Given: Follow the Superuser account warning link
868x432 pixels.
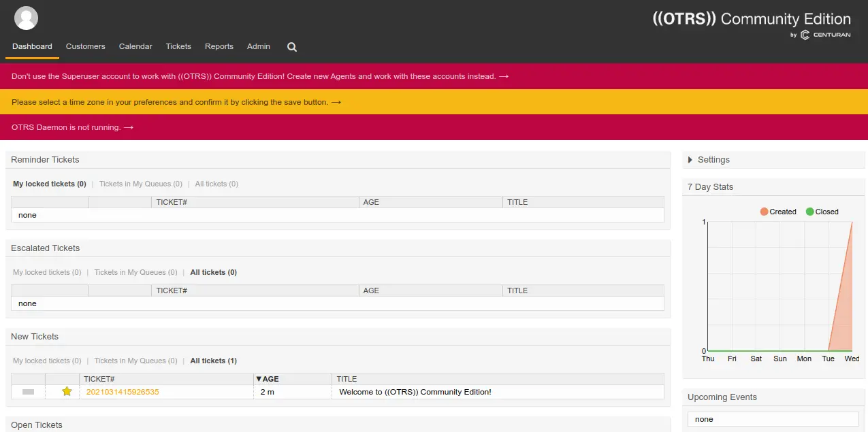Looking at the screenshot, I should 260,76.
